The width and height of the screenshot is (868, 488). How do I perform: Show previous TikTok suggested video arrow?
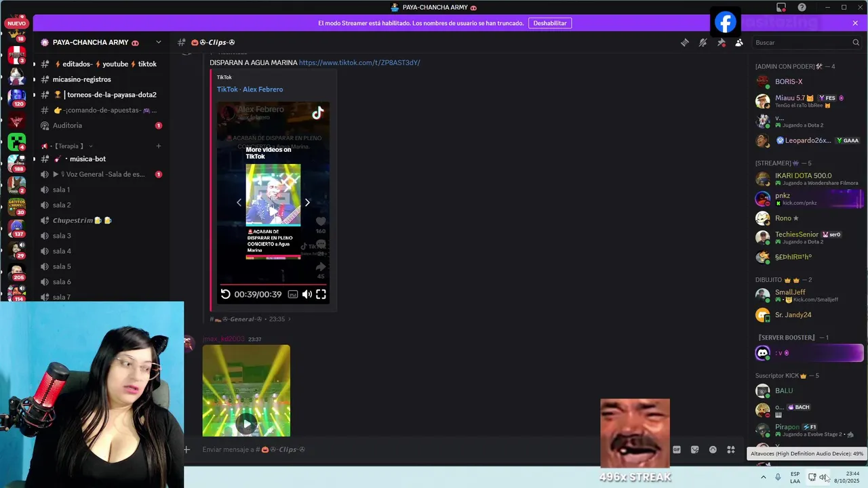click(239, 202)
